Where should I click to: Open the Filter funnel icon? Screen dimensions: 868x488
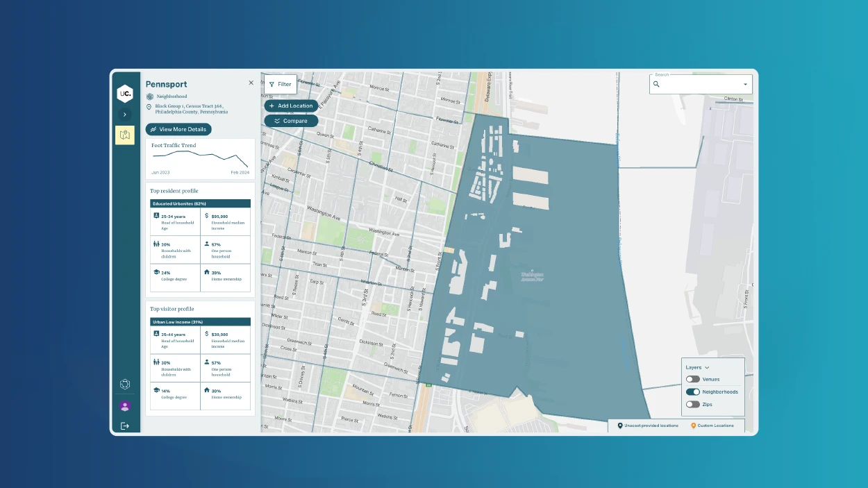click(272, 84)
